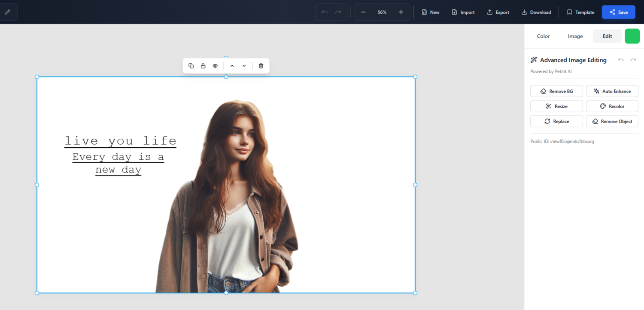Screen dimensions: 644x310
Task: Click the pencil edit icon at top left
Action: 7,12
